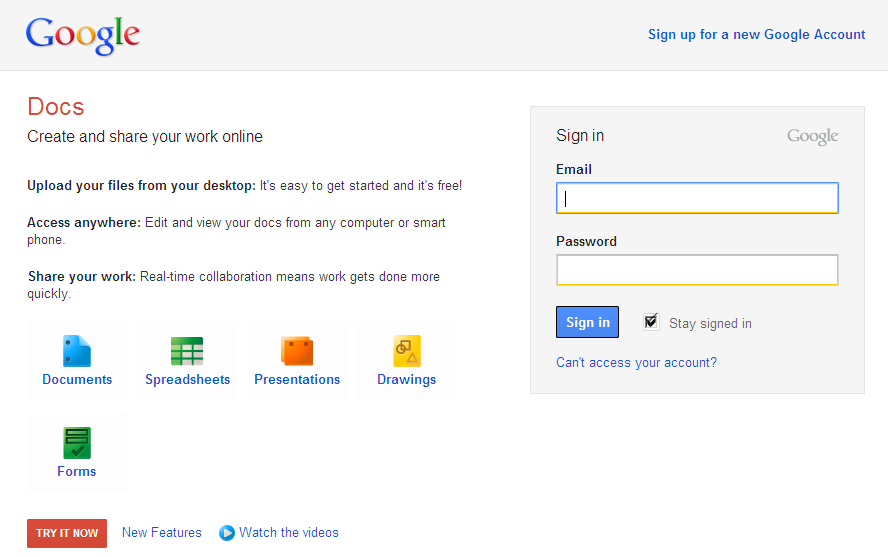Click the Stay signed in label text
The width and height of the screenshot is (888, 557).
pyautogui.click(x=710, y=323)
